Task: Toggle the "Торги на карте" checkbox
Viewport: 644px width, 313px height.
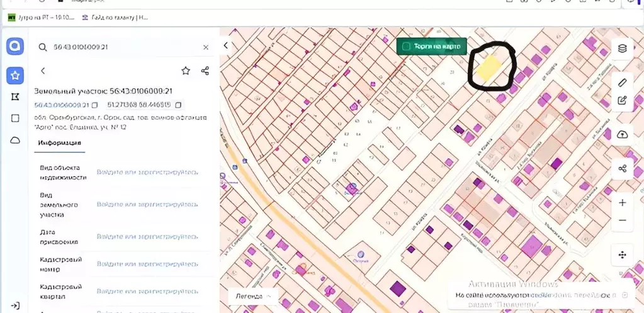Action: point(406,47)
